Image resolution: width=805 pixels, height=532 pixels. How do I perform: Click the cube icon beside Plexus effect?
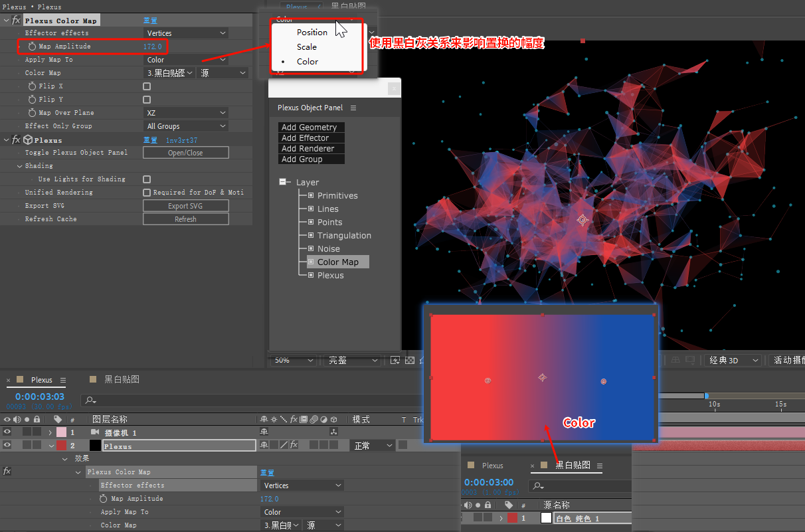[28, 140]
